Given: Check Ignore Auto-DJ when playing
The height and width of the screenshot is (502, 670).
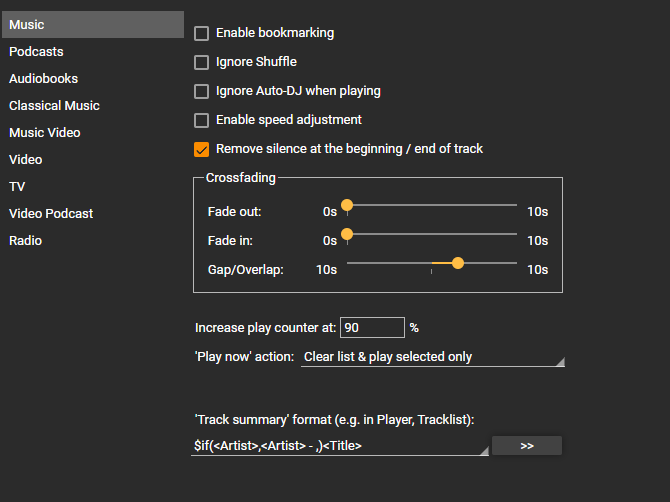Looking at the screenshot, I should [202, 91].
